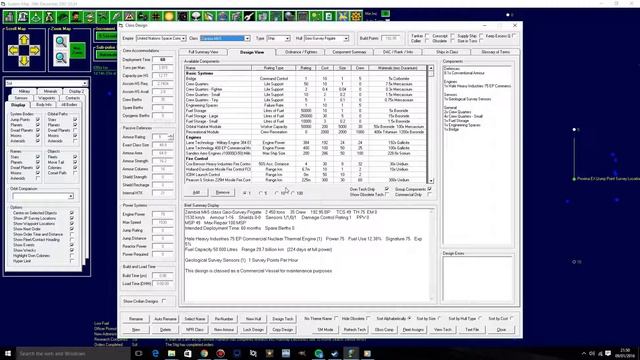Click the component list scrollbar down arrow

pos(431,180)
